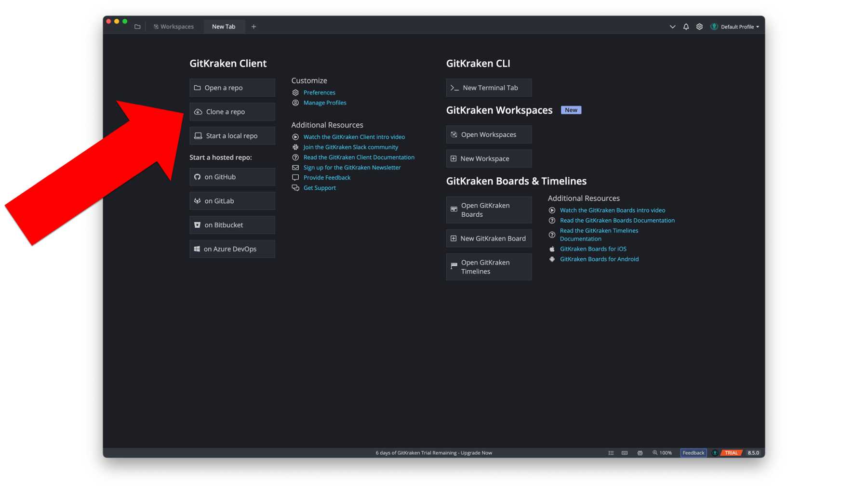Open Join the GitKraken Slack community link
Screen dimensions: 868x488
pyautogui.click(x=351, y=147)
